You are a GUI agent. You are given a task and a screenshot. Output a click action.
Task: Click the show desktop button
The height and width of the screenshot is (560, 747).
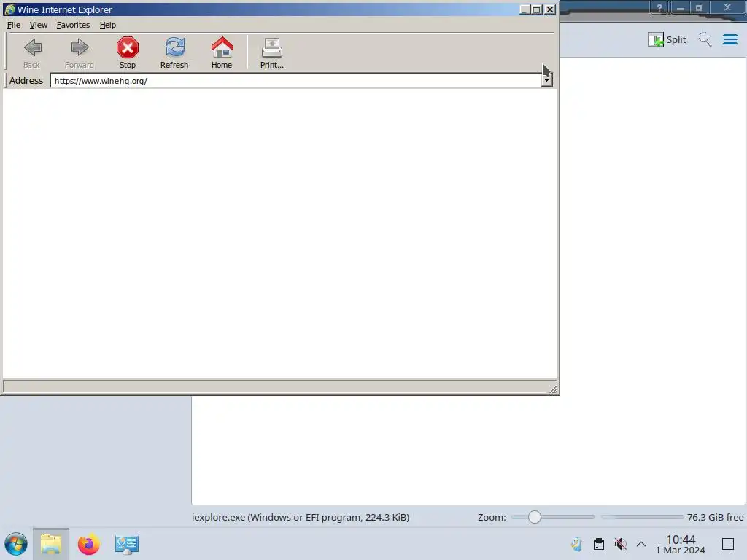728,544
